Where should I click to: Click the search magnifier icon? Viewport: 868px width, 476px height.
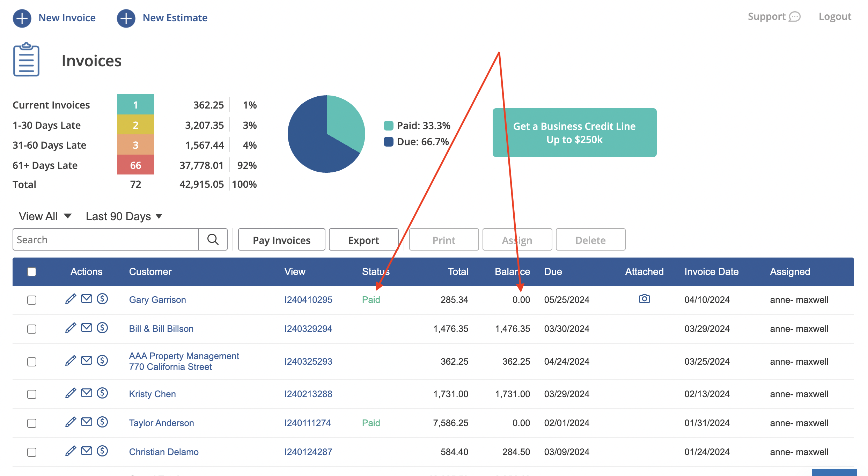click(213, 239)
